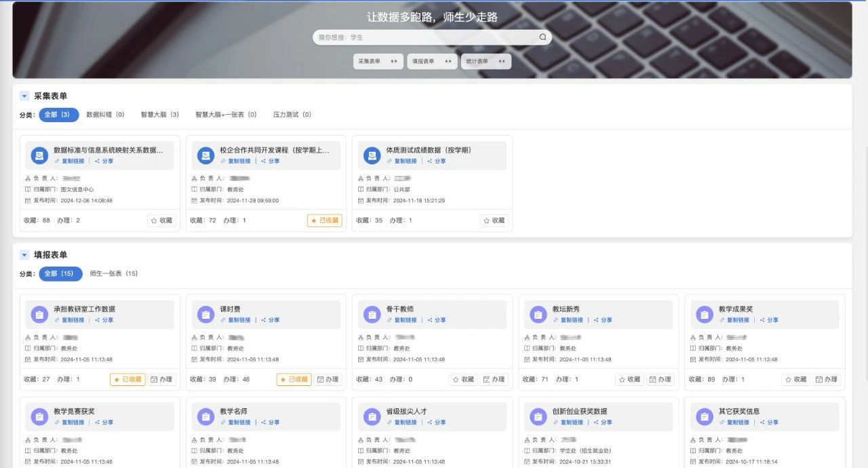Collapse the 填报表单 section arrow

[24, 255]
